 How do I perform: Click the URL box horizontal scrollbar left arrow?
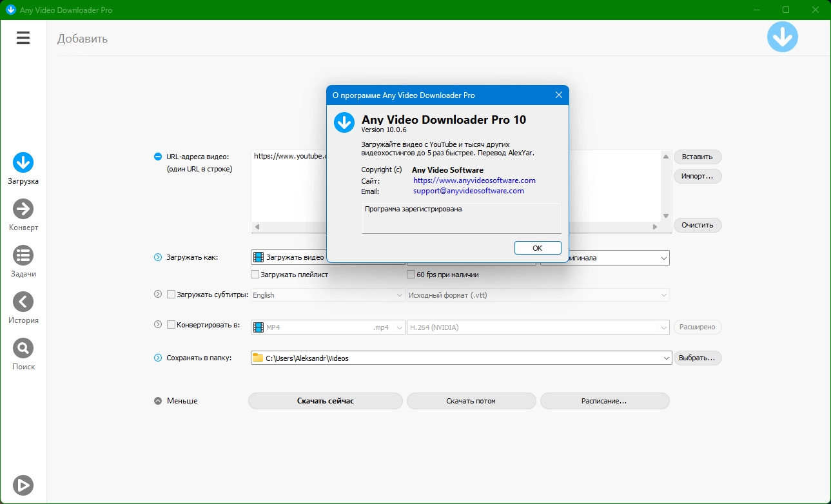click(x=257, y=227)
